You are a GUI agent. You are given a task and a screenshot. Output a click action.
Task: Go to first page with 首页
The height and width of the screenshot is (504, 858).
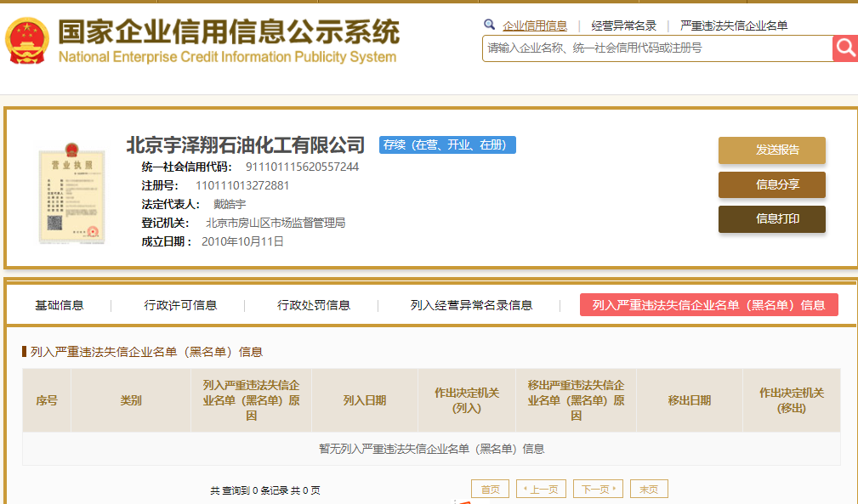click(x=490, y=490)
